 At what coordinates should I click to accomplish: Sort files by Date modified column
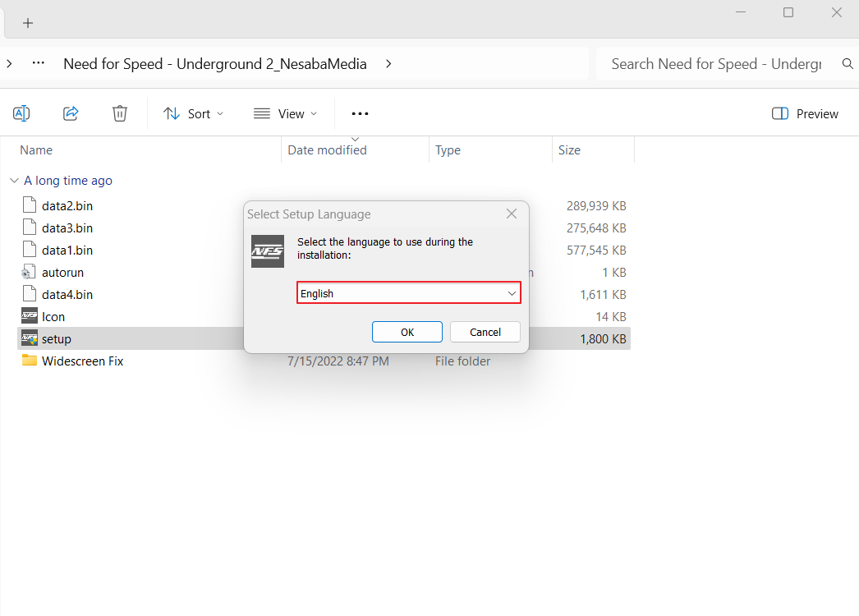tap(327, 150)
